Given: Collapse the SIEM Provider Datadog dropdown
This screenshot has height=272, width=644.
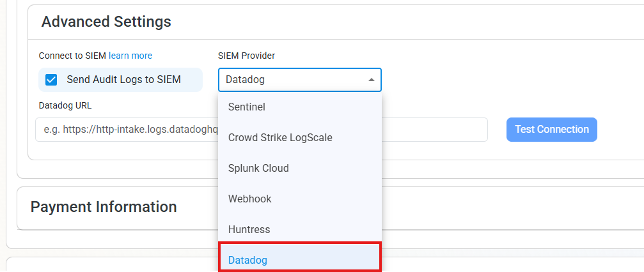Looking at the screenshot, I should [x=300, y=80].
